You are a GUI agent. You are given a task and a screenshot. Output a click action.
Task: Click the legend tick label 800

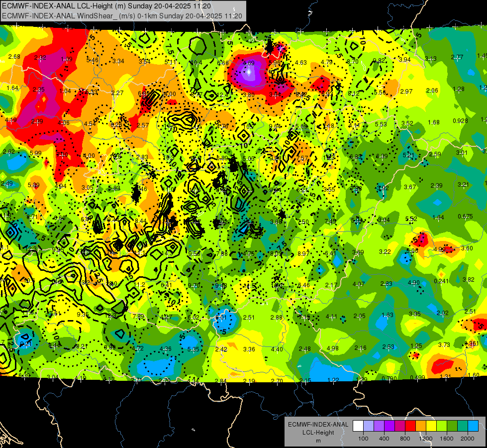[x=405, y=439]
